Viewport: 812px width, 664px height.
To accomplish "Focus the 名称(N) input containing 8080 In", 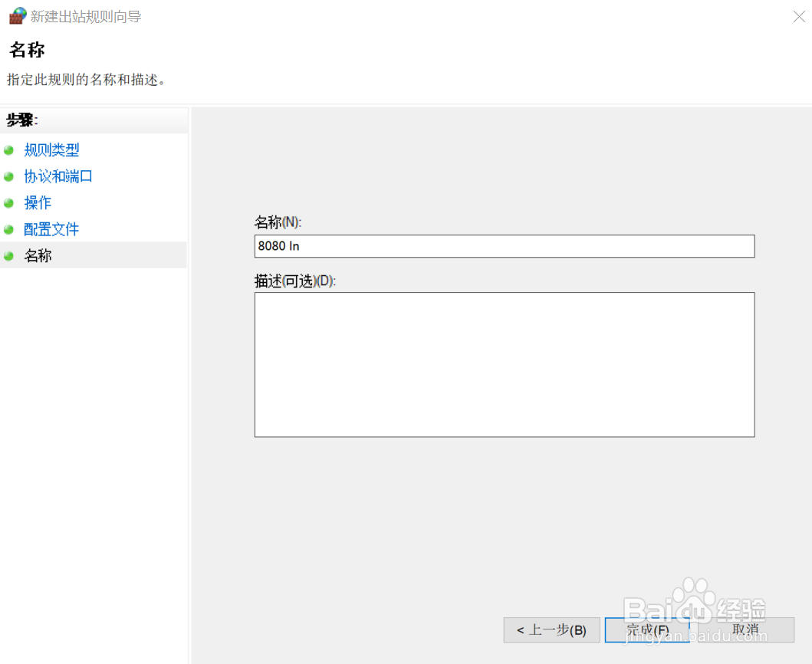I will pyautogui.click(x=505, y=246).
